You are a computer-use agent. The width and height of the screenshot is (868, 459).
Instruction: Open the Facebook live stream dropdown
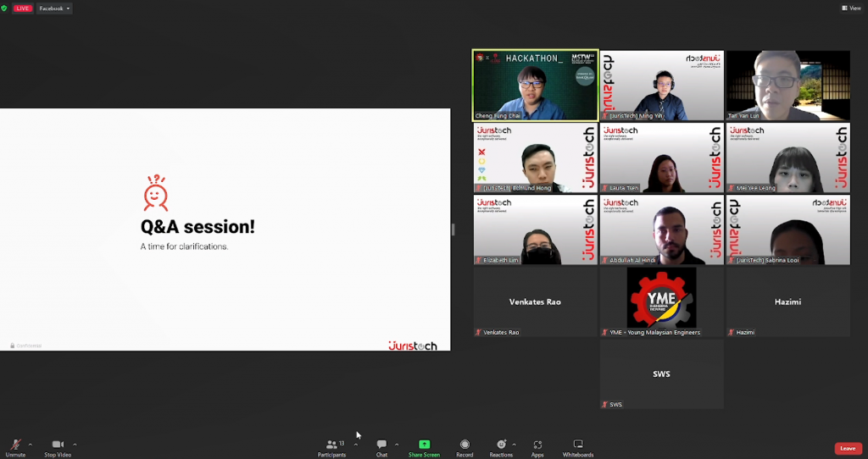tap(54, 8)
